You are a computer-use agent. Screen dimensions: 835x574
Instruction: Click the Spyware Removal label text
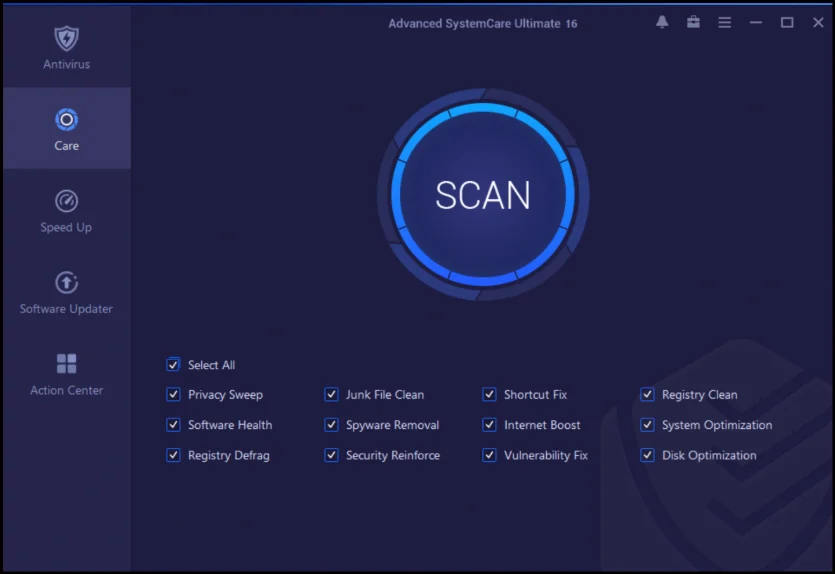[x=392, y=425]
